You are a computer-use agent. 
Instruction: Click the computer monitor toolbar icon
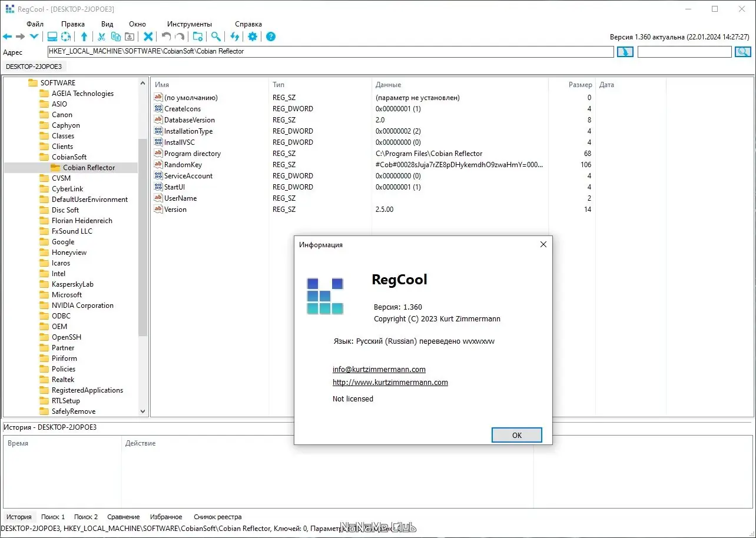click(52, 36)
